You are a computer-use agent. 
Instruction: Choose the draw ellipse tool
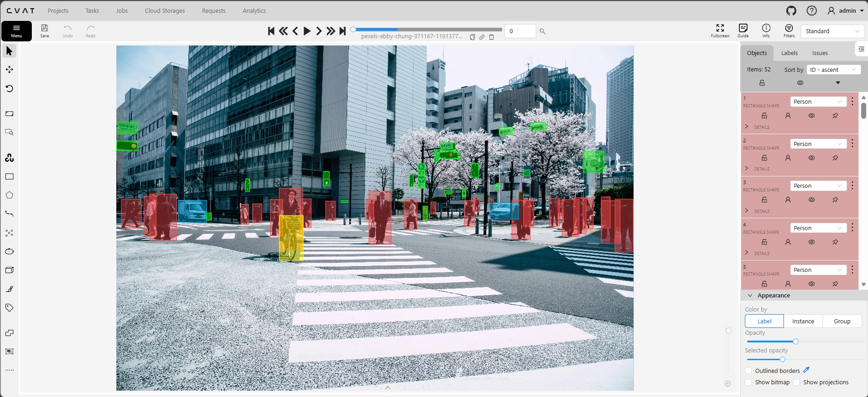pyautogui.click(x=10, y=251)
